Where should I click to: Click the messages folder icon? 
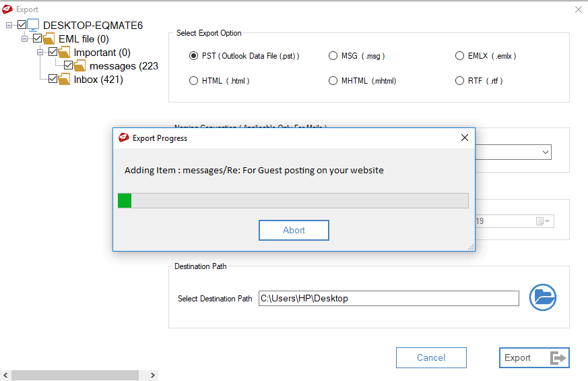click(79, 66)
